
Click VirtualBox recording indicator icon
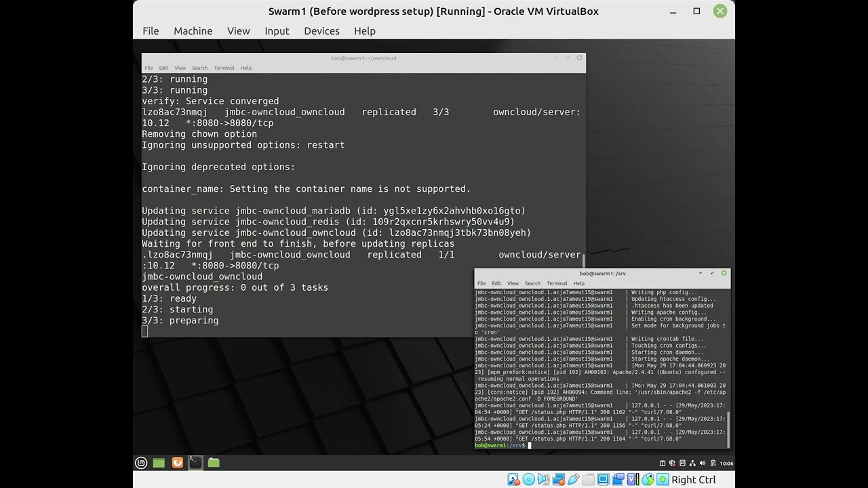tap(618, 480)
